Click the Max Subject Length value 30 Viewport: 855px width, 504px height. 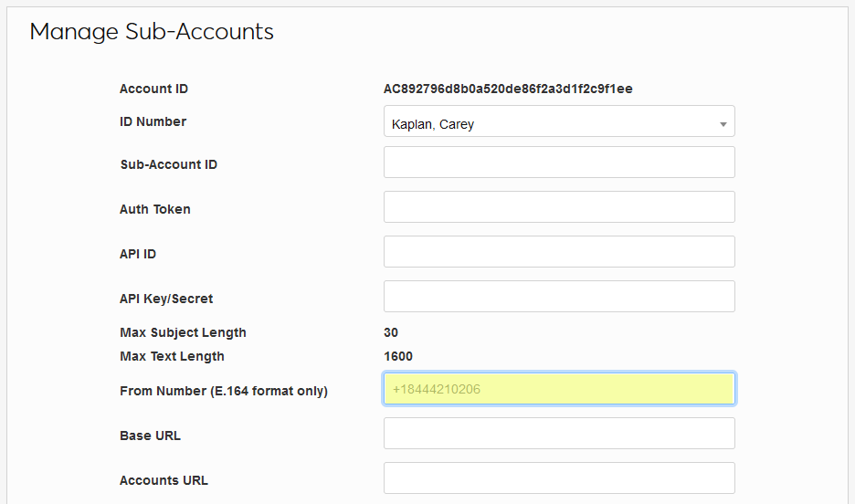(391, 332)
